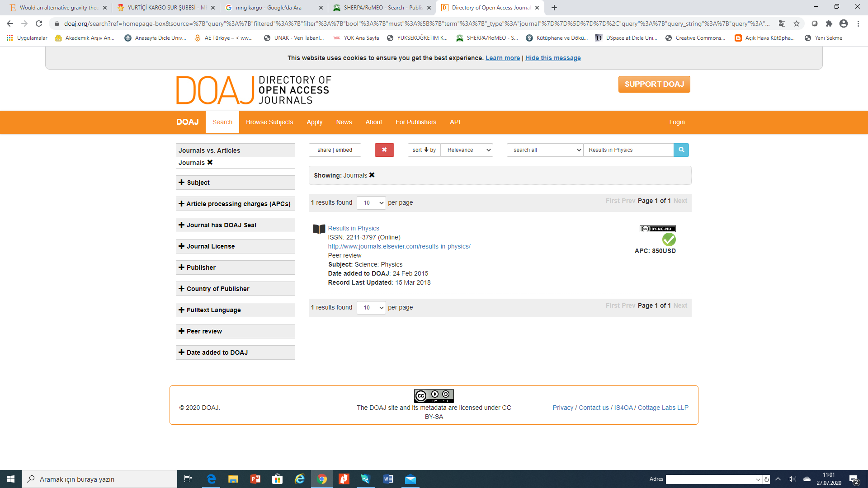Image resolution: width=868 pixels, height=488 pixels.
Task: Expand the Journal License facet
Action: 236,246
